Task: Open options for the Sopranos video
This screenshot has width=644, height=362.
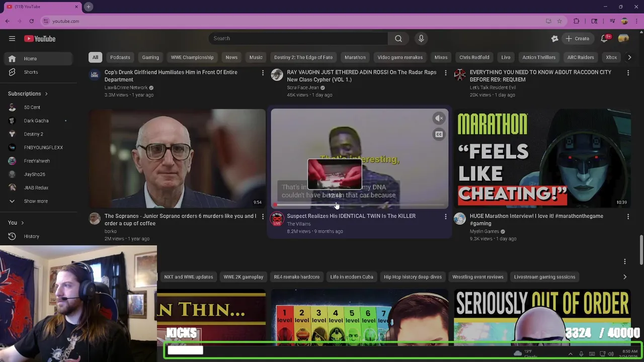Action: coord(262,217)
